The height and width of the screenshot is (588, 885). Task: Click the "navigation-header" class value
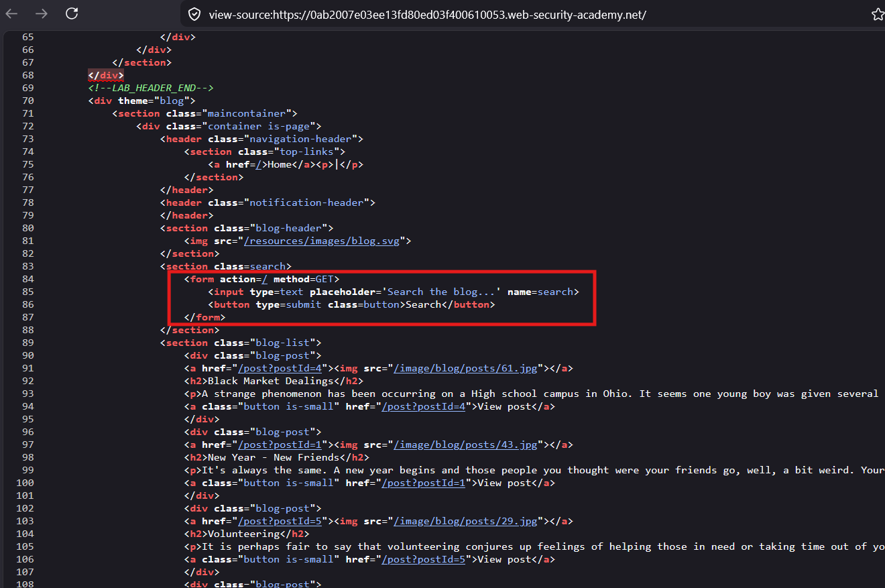tap(300, 139)
